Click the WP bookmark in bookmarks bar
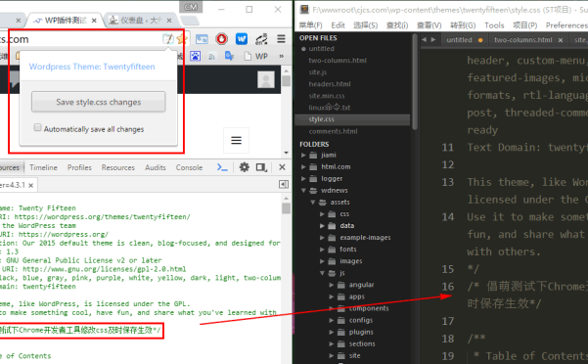The width and height of the screenshot is (588, 364). (x=255, y=56)
